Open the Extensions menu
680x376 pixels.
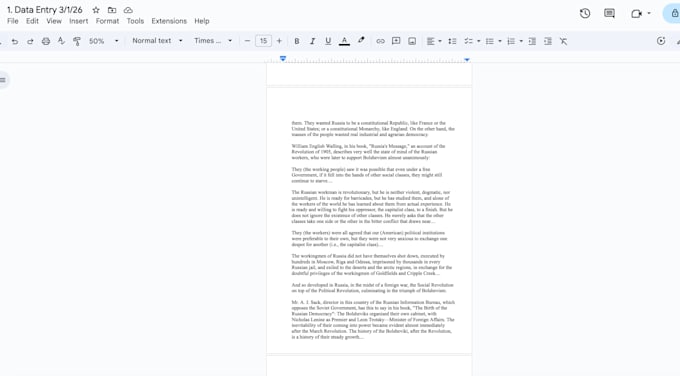tap(169, 21)
